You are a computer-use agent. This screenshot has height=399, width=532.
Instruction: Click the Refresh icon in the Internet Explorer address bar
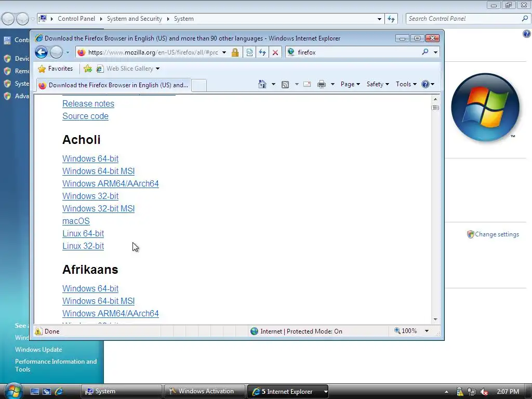262,52
